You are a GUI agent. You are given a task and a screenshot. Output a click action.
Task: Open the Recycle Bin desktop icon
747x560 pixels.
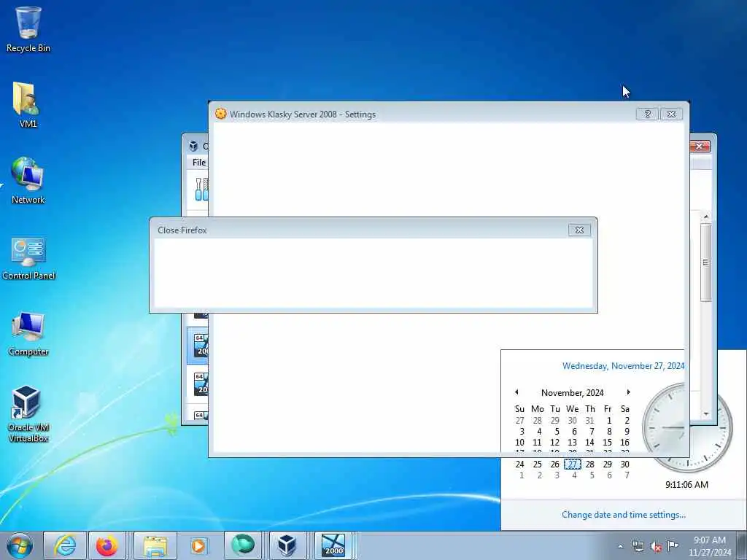pos(28,29)
